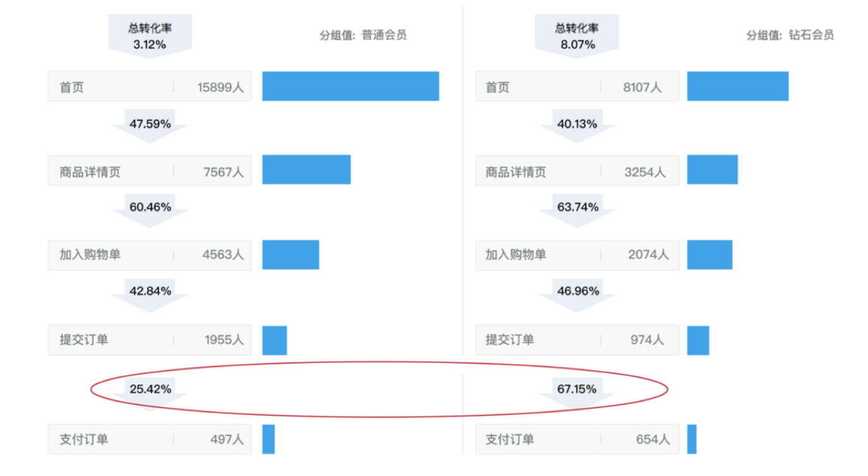Select the 首页 8107人 funnel step
The width and height of the screenshot is (868, 476).
click(x=577, y=86)
